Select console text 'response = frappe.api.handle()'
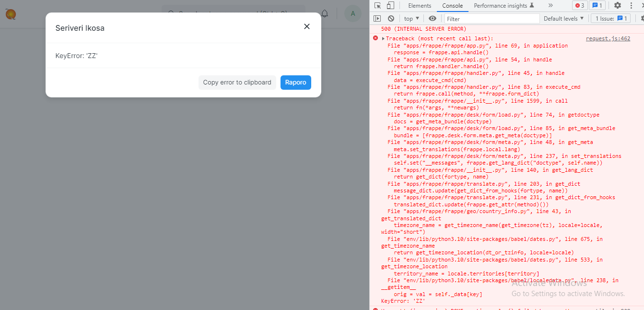644x310 pixels. pos(441,53)
